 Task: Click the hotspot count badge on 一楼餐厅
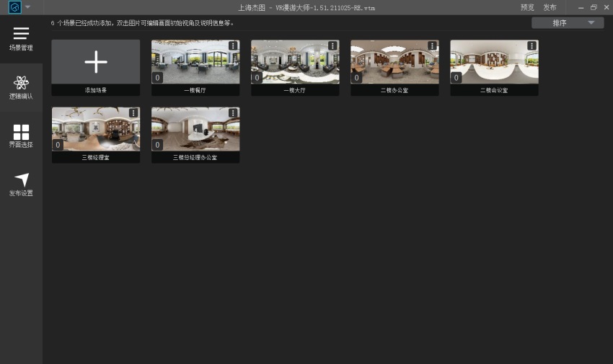coord(157,78)
